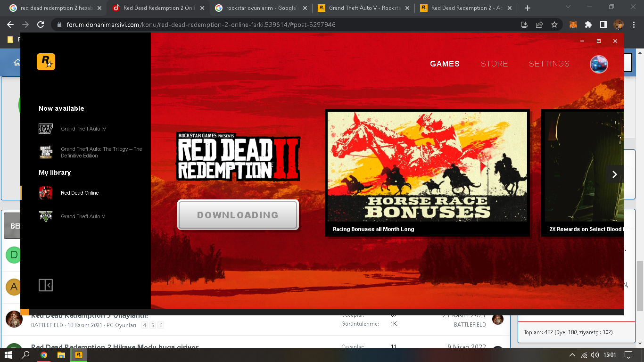The width and height of the screenshot is (644, 362).
Task: Click the download progress bar at launcher bottom
Action: (x=322, y=312)
